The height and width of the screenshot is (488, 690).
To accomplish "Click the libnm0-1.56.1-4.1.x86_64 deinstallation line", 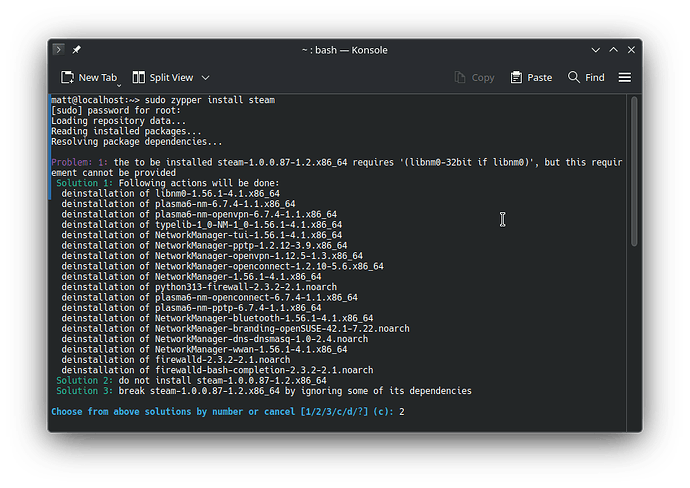I will [171, 194].
